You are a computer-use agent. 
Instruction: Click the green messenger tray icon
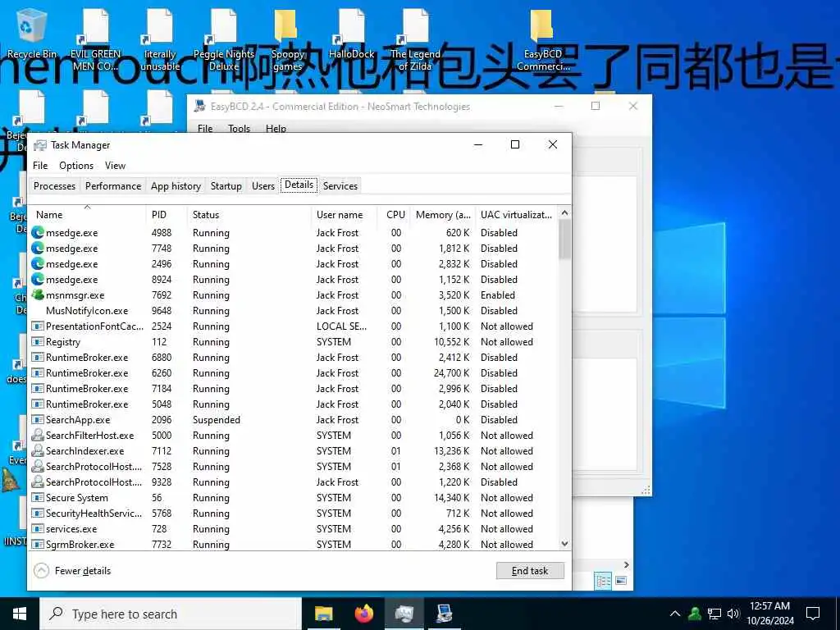(x=695, y=614)
